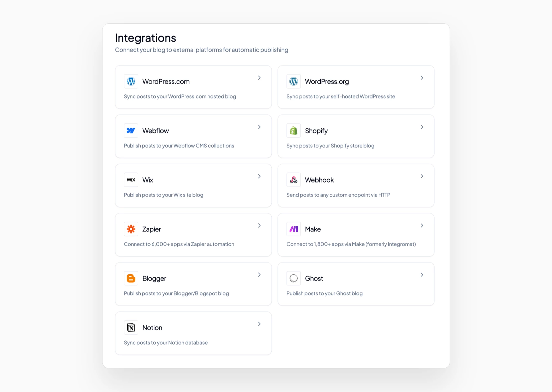Click the Make logo icon
This screenshot has width=552, height=392.
[293, 229]
